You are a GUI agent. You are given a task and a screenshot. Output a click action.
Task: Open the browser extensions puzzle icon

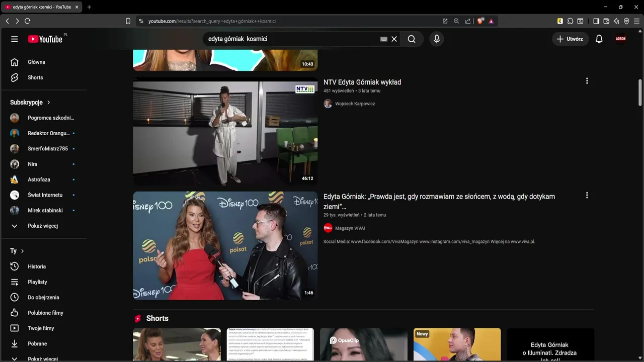click(570, 21)
